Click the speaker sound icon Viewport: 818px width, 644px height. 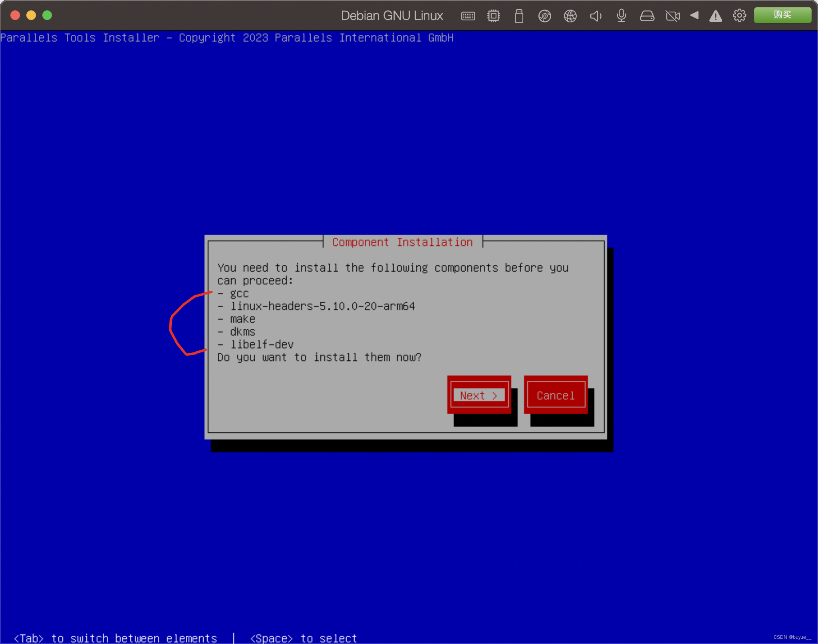click(596, 16)
